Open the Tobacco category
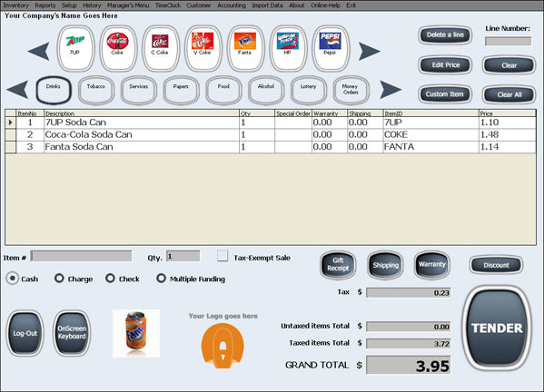 96,90
